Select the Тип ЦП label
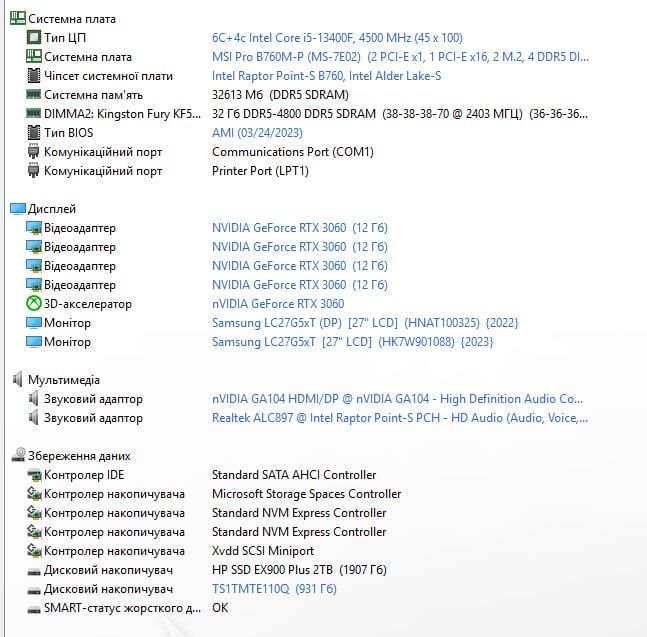 (x=65, y=38)
